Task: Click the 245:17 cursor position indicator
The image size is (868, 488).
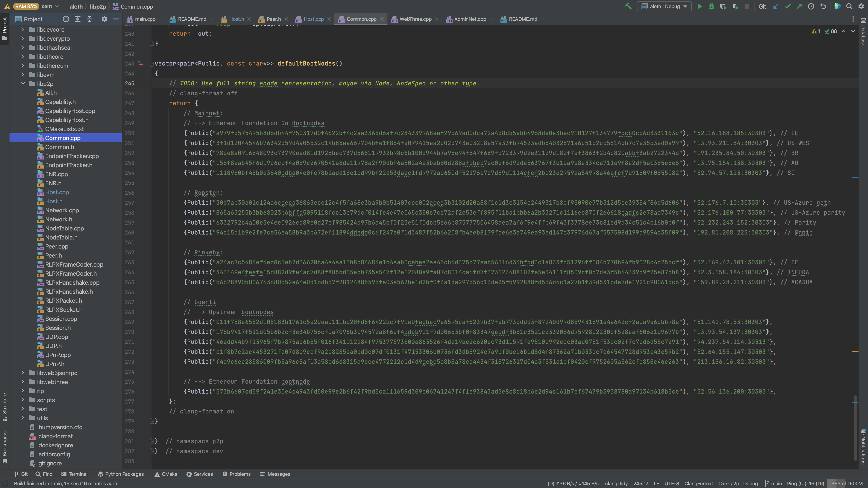Action: 641,483
